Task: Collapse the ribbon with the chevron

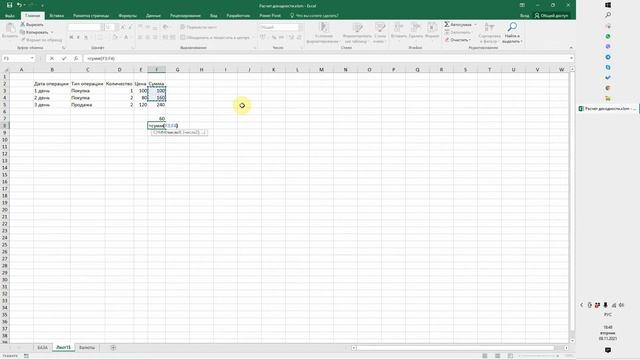Action: (571, 48)
